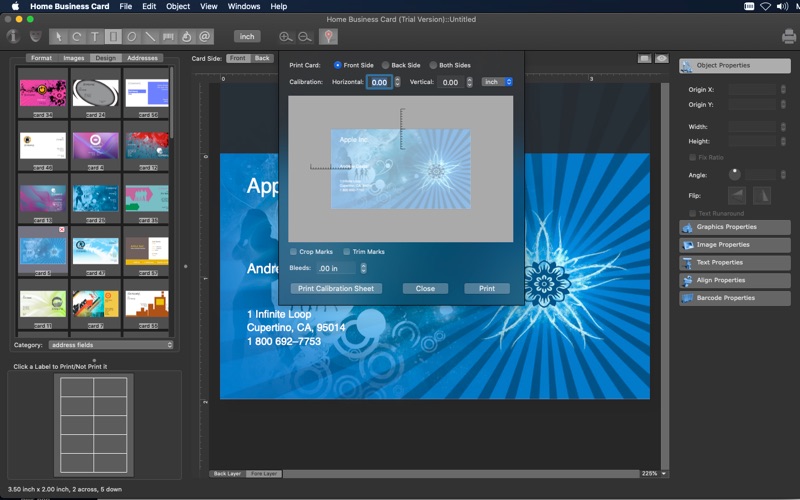Image resolution: width=800 pixels, height=500 pixels.
Task: Click the zoom out magnifier icon
Action: pyautogui.click(x=304, y=37)
